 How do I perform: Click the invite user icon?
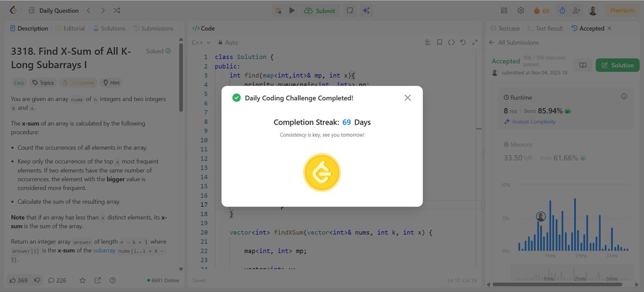pyautogui.click(x=577, y=10)
